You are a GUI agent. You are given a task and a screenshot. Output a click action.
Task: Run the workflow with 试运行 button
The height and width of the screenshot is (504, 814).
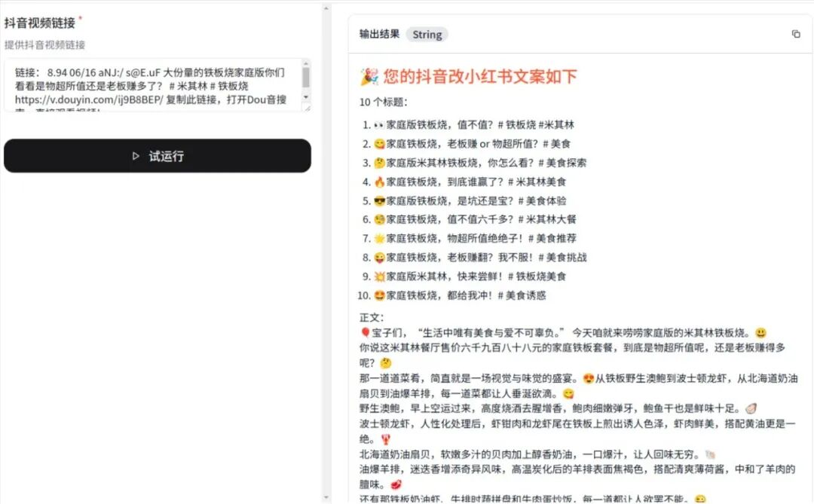pos(158,156)
